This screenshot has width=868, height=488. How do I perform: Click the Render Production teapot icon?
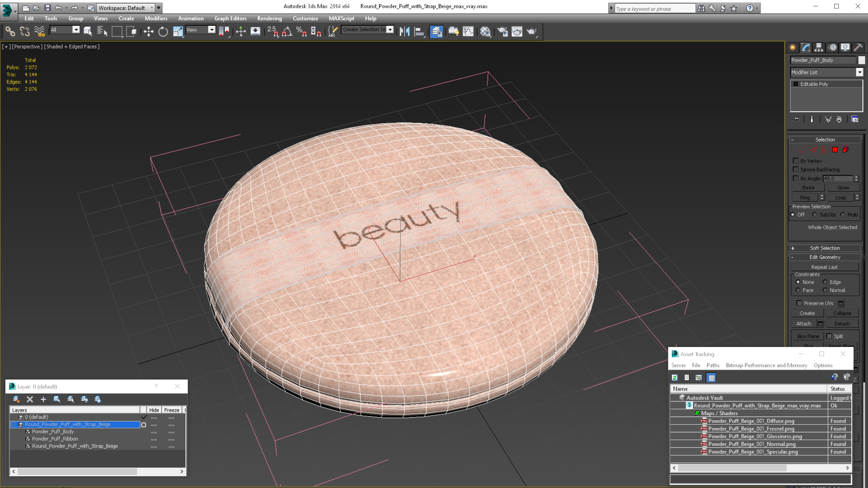[x=532, y=32]
